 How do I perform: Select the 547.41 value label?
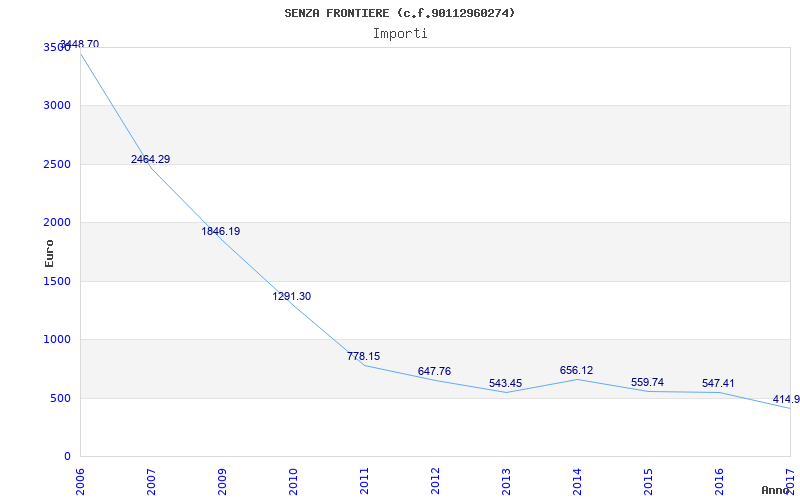tap(718, 383)
